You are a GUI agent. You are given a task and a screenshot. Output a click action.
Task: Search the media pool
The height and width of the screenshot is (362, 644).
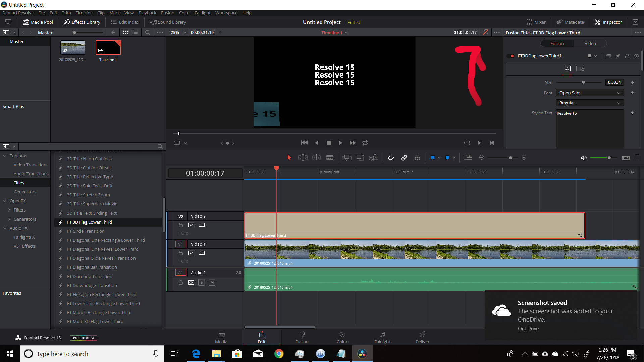(x=148, y=32)
